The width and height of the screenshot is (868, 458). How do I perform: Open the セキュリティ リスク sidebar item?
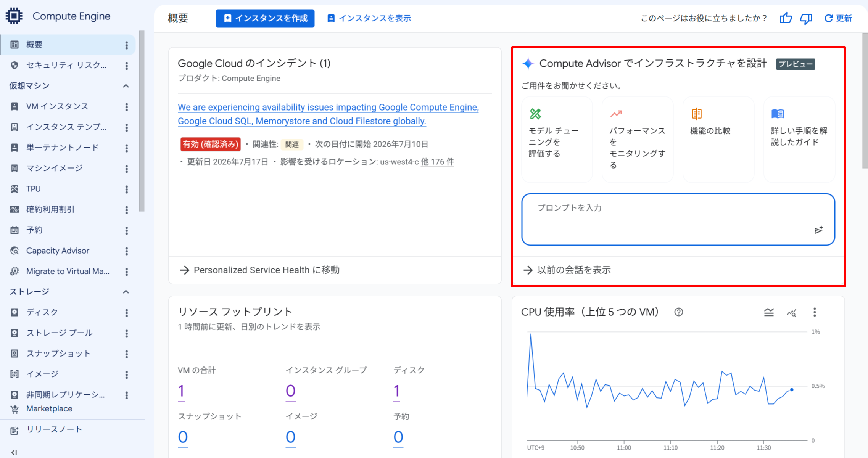pos(68,65)
